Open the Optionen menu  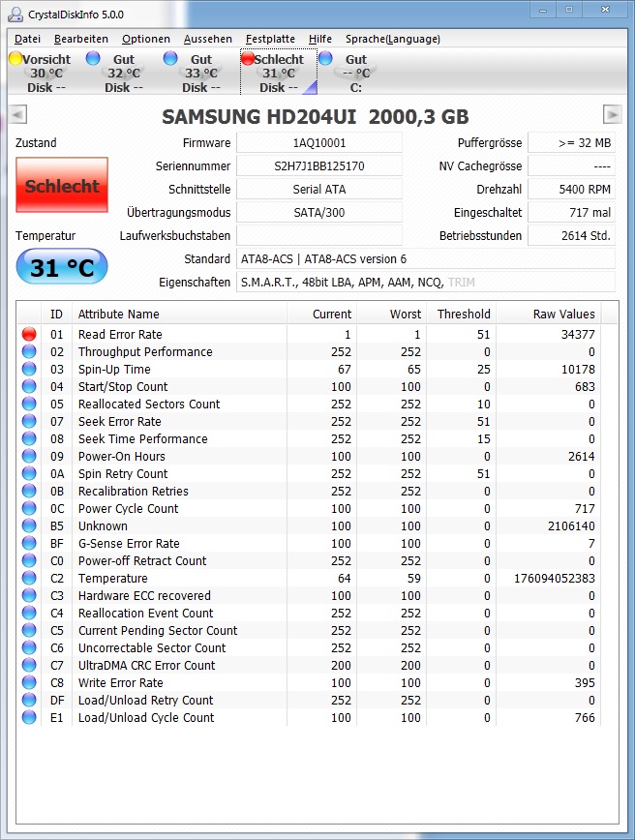(x=146, y=39)
